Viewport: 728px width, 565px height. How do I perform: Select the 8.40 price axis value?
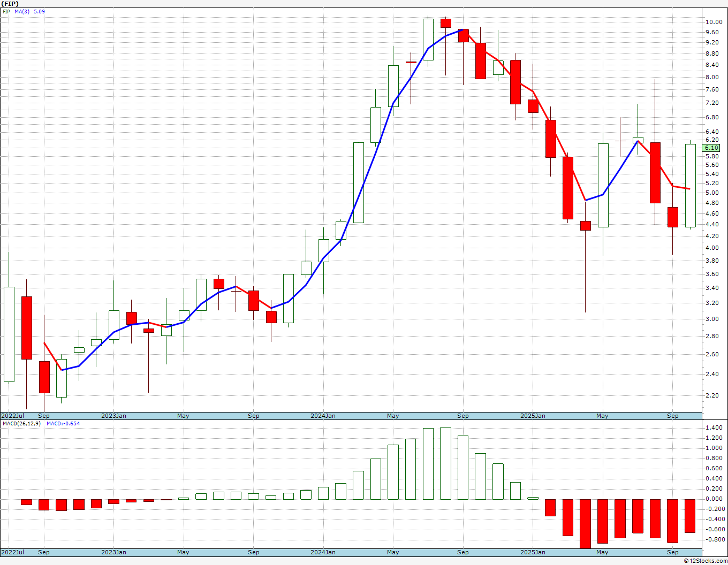(x=712, y=65)
